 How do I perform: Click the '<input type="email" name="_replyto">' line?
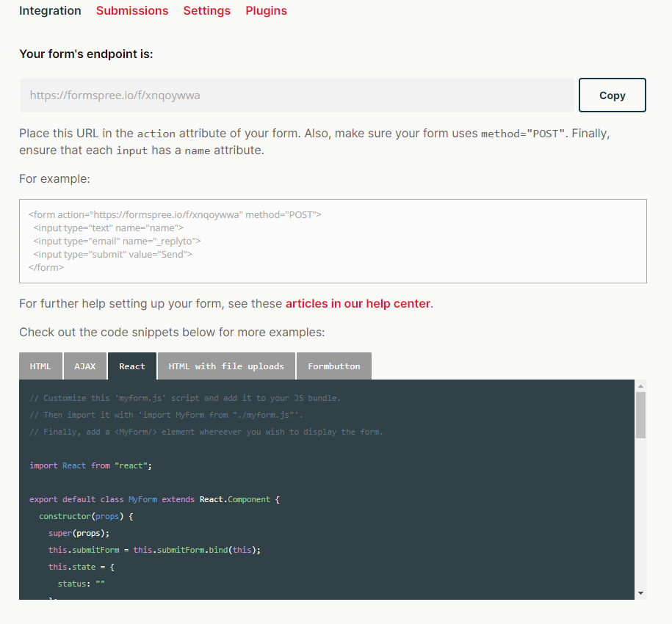point(117,241)
